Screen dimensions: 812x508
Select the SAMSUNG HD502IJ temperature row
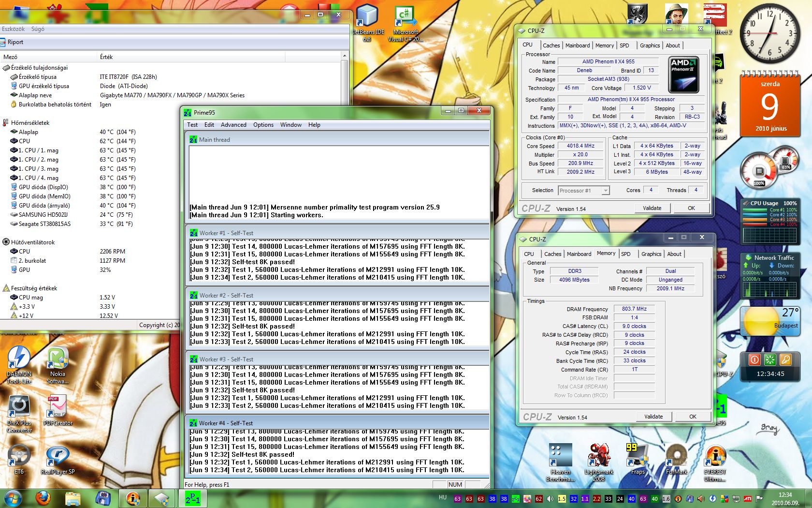43,215
